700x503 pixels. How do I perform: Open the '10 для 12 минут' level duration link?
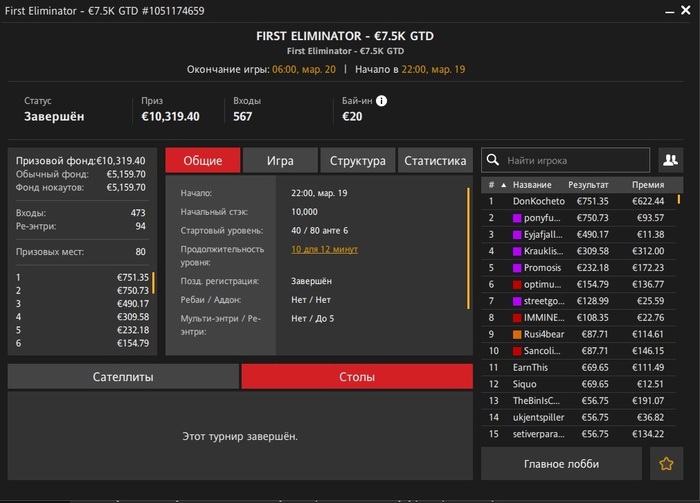(x=325, y=249)
